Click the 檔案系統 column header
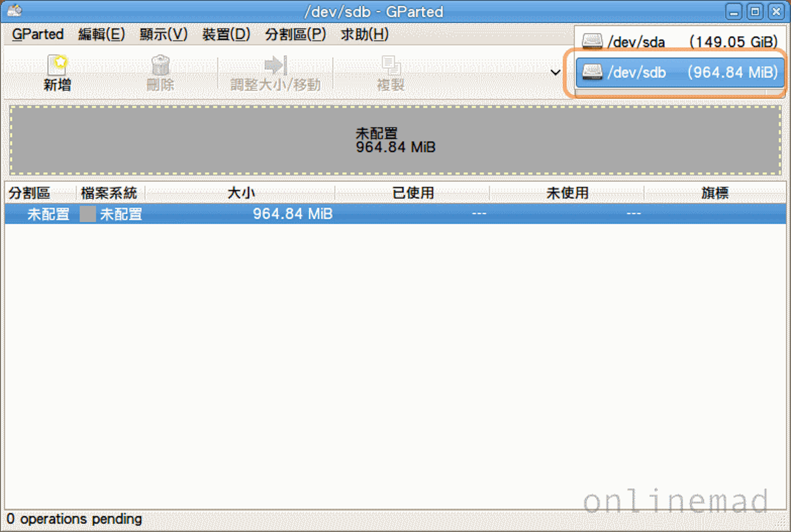This screenshot has height=532, width=791. tap(110, 193)
